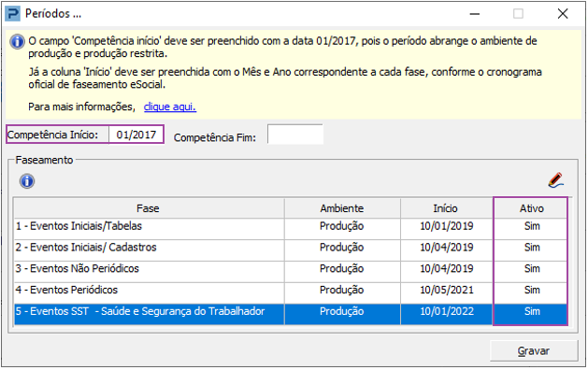Click the empty Competência Fim field
This screenshot has width=588, height=370.
coord(295,135)
